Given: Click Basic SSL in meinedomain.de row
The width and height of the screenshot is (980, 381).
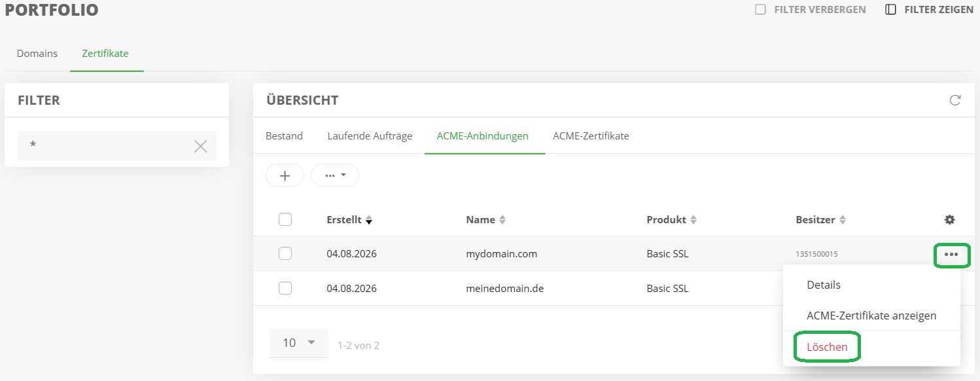Looking at the screenshot, I should [x=667, y=288].
